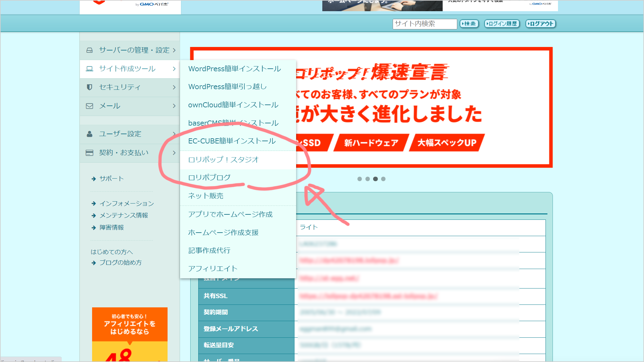
Task: Click the サイト内検索 search field
Action: [x=424, y=24]
